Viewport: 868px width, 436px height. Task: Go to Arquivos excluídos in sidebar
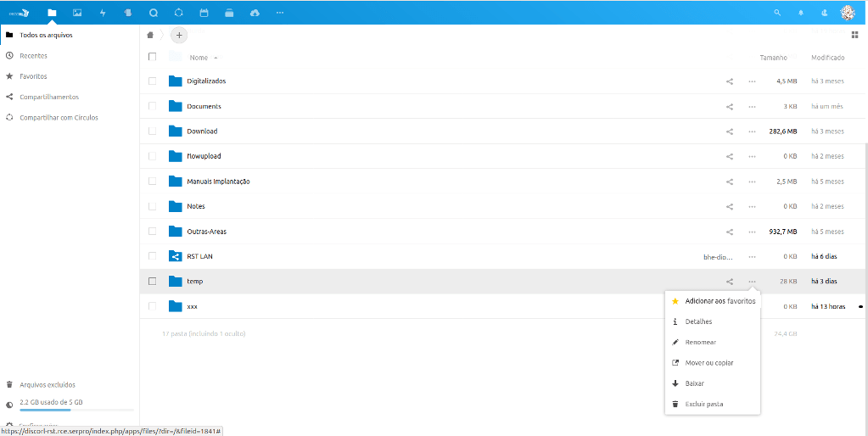coord(48,384)
